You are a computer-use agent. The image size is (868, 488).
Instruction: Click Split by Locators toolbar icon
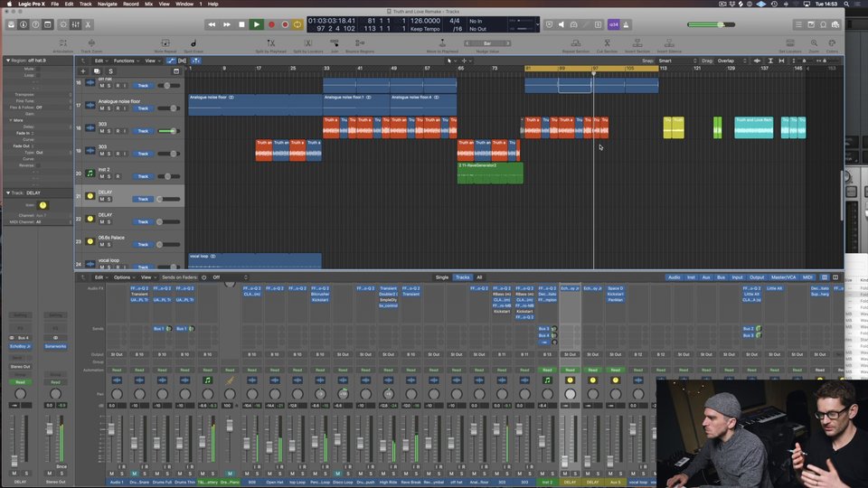pyautogui.click(x=307, y=43)
